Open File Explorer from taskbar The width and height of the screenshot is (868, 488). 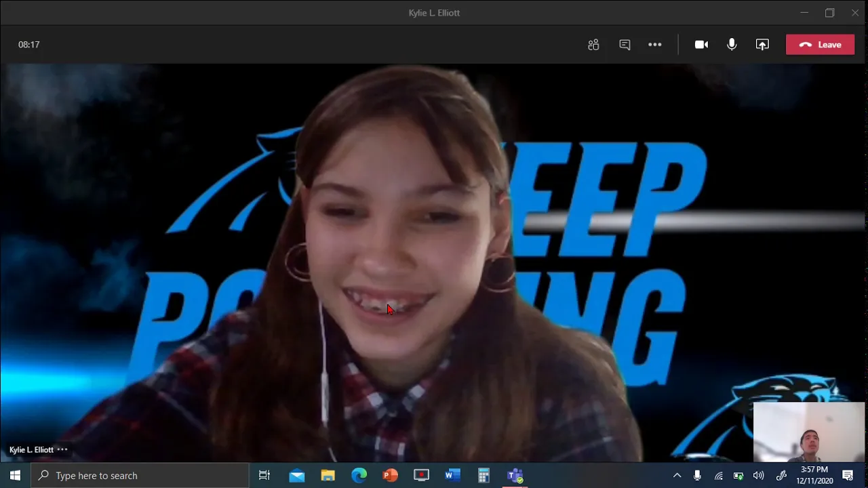coord(328,475)
